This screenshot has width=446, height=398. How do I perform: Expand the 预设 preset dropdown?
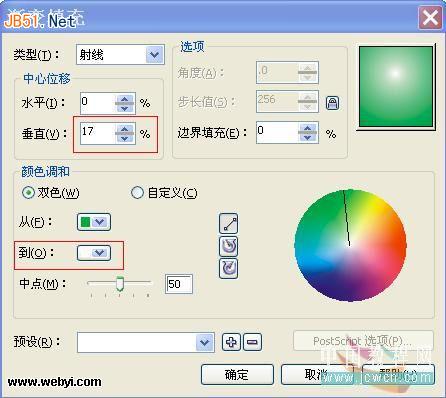click(x=204, y=342)
